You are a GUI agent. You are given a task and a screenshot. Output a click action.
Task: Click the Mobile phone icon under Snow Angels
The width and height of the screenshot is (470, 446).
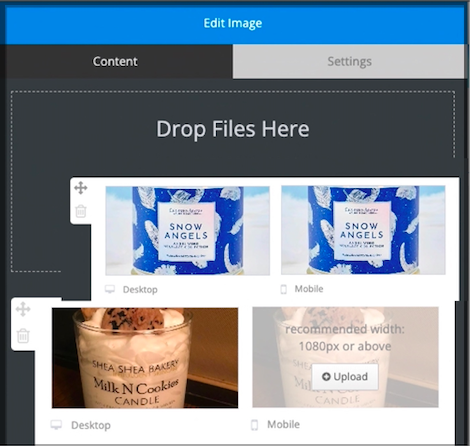(284, 289)
